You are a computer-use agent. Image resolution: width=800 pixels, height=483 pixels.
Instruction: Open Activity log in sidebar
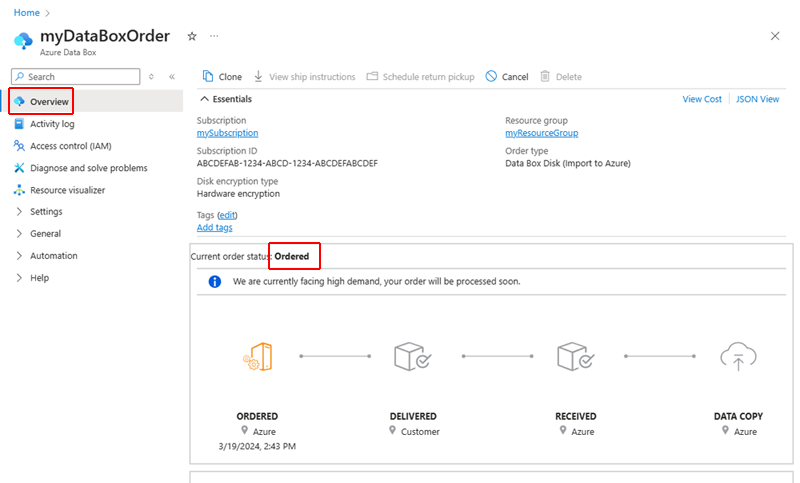click(x=52, y=124)
